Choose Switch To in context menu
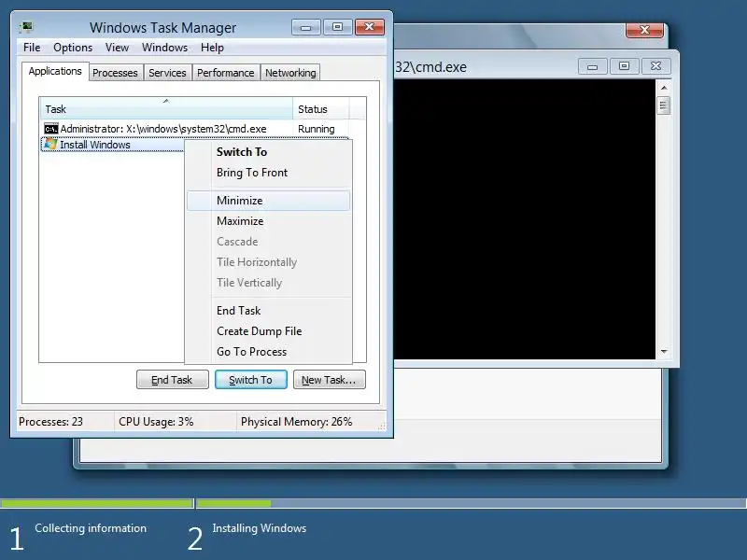747x560 pixels. coord(269,152)
